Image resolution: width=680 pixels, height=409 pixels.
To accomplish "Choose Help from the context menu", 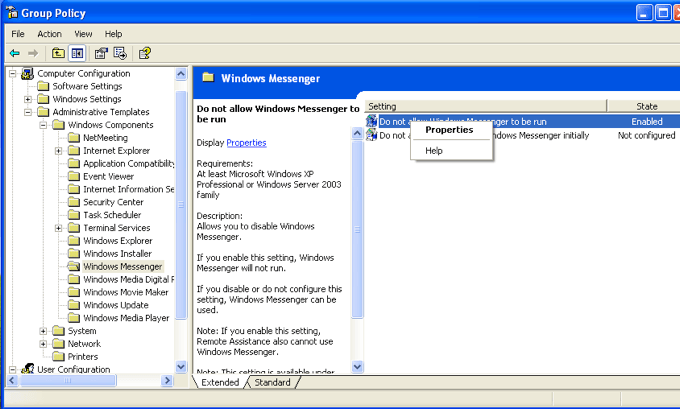I will [434, 151].
